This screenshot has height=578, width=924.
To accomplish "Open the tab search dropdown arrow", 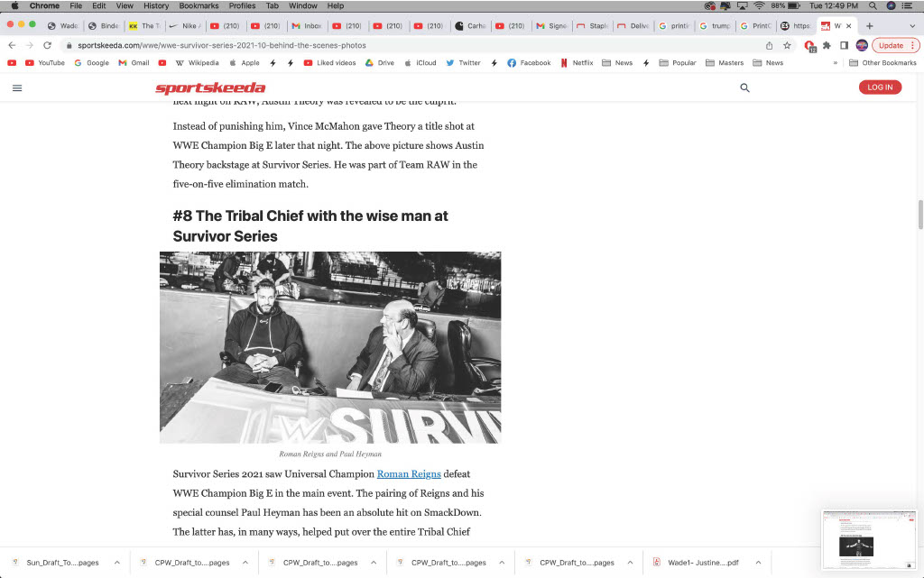I will 913,26.
